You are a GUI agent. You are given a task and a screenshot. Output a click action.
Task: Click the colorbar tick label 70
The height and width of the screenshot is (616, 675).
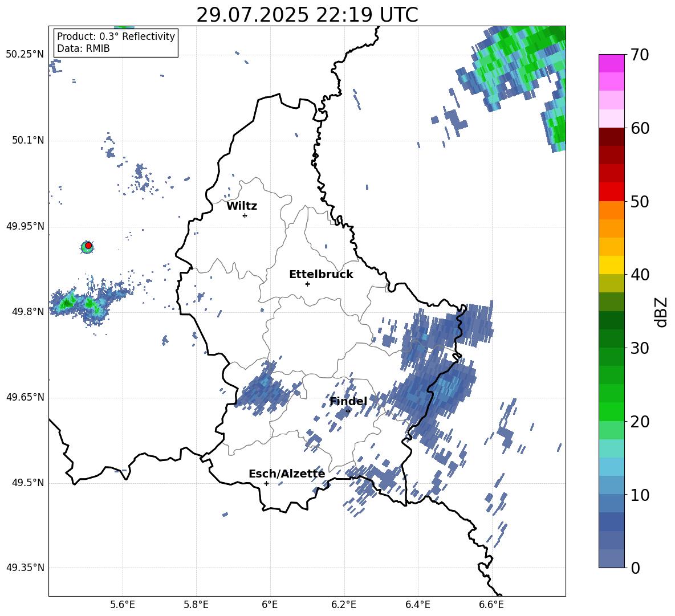coord(640,55)
